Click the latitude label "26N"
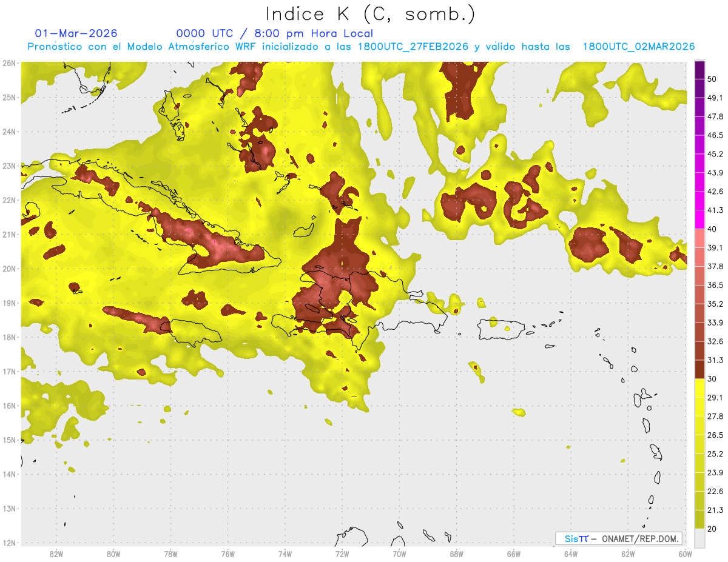 tap(9, 63)
